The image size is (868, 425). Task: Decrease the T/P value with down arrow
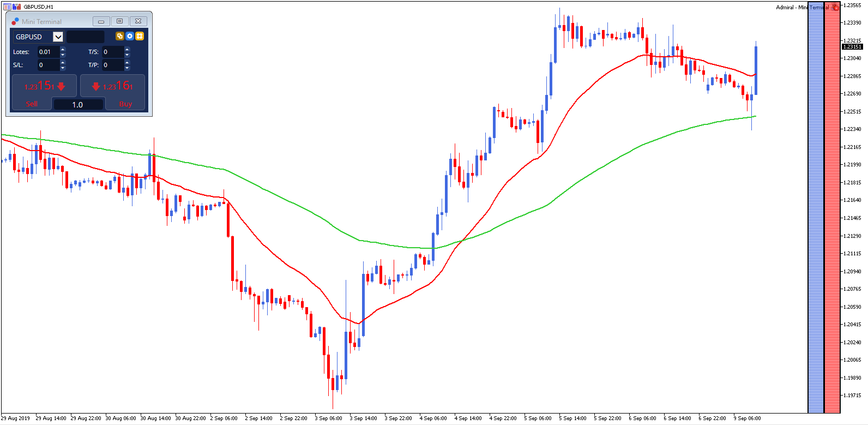(127, 68)
